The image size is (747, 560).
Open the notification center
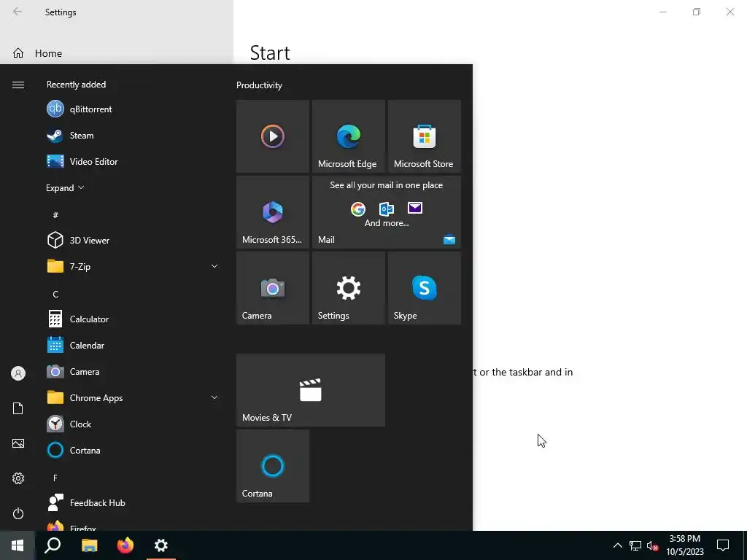click(x=723, y=545)
